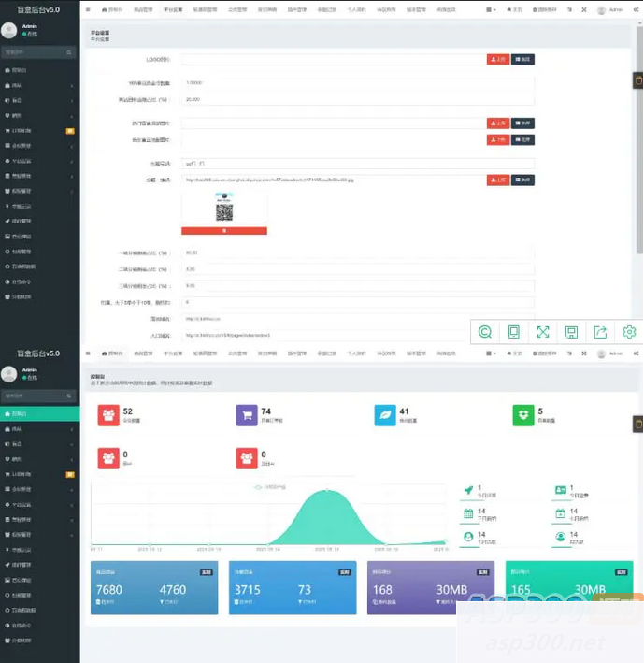The image size is (644, 663).
Task: Click the green Dropbox icon showing 5
Action: tap(523, 415)
